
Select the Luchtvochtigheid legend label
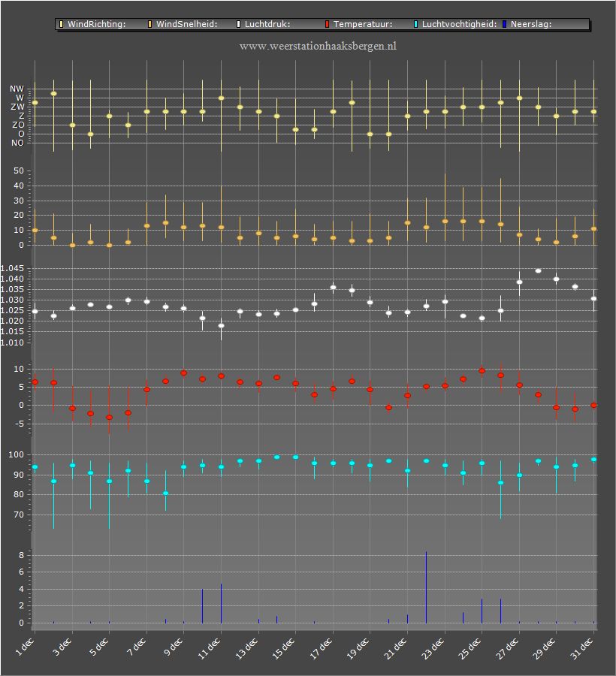pos(460,24)
